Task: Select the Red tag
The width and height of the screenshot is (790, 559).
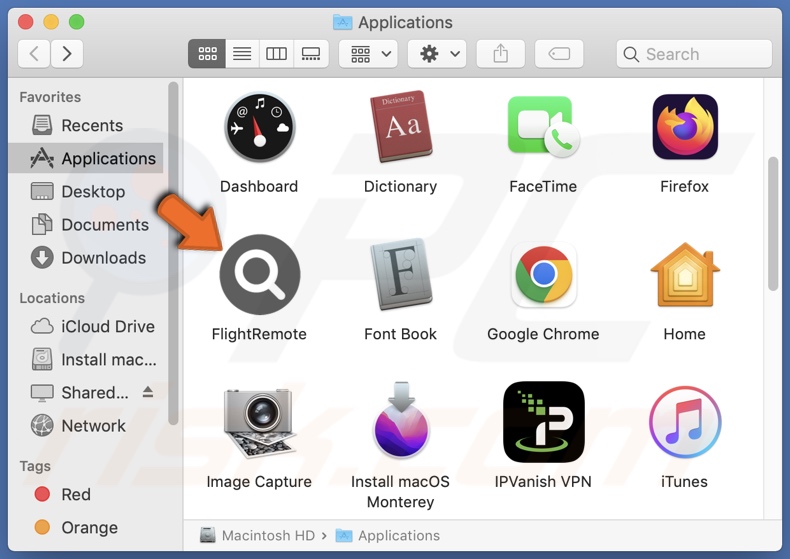Action: point(86,495)
